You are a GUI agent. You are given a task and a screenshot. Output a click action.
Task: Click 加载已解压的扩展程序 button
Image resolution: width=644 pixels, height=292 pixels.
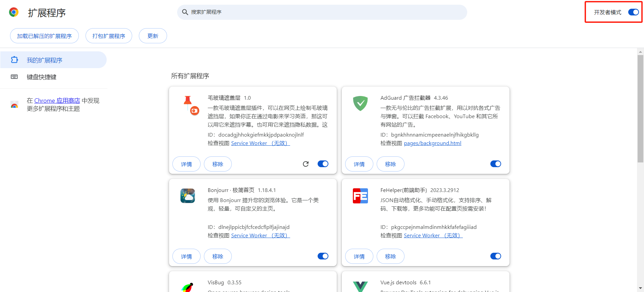coord(44,36)
